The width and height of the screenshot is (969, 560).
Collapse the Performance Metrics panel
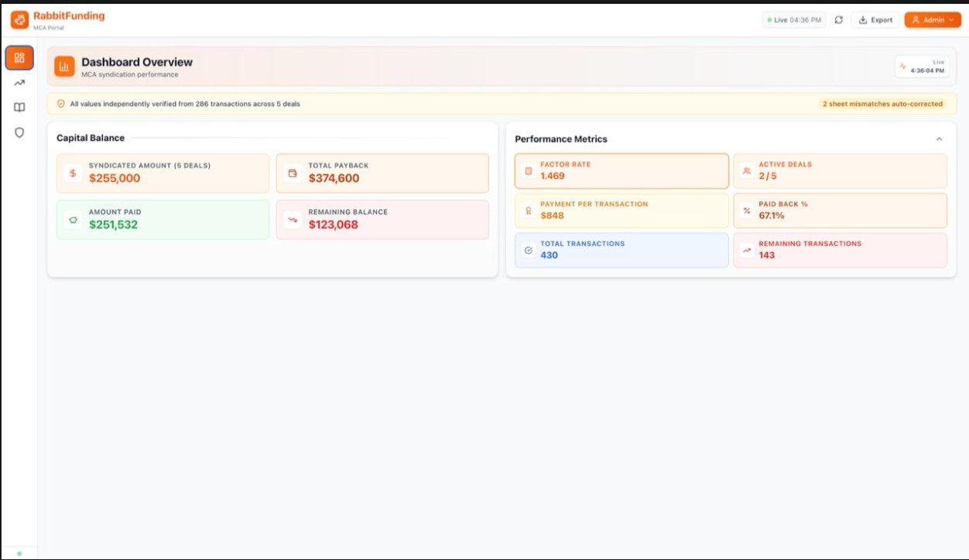939,139
